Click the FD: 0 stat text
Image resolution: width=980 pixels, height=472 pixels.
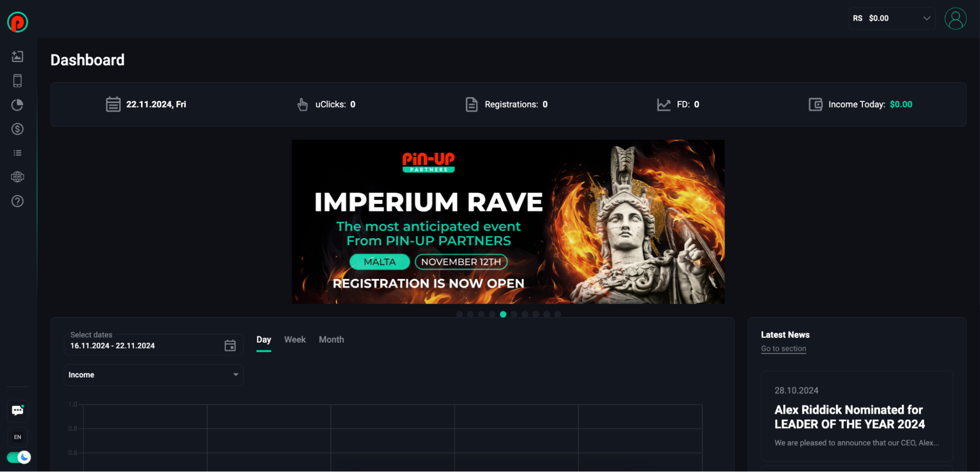[688, 104]
